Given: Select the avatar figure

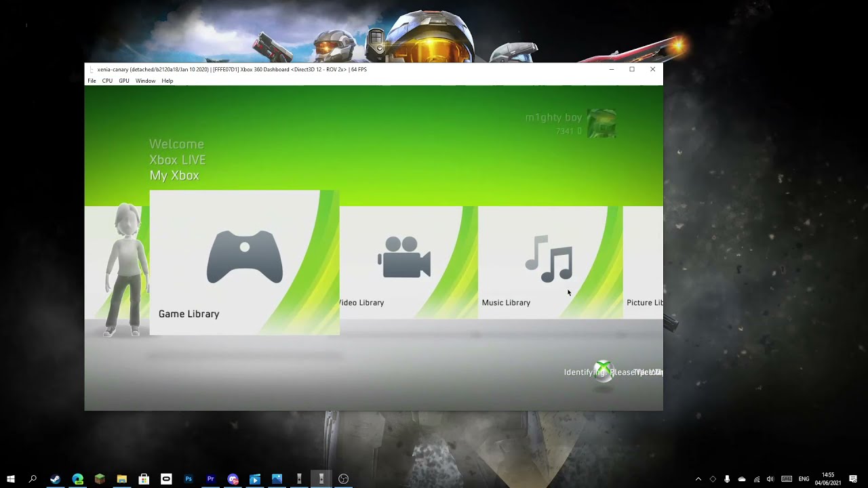Looking at the screenshot, I should coord(126,269).
